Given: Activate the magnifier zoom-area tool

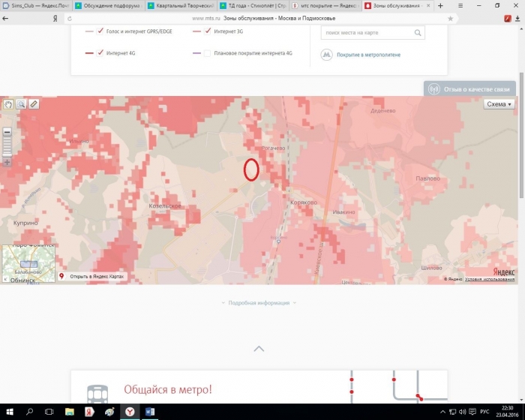Looking at the screenshot, I should pyautogui.click(x=21, y=104).
